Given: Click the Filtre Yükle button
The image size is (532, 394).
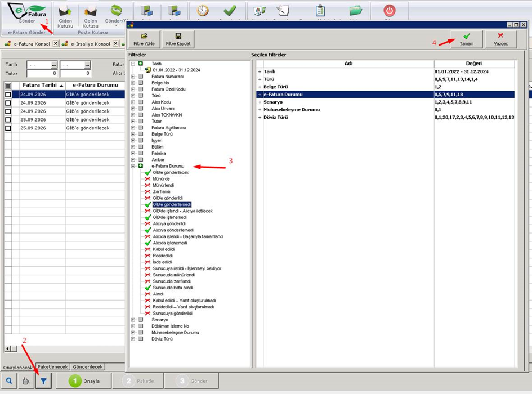Looking at the screenshot, I should coord(144,39).
